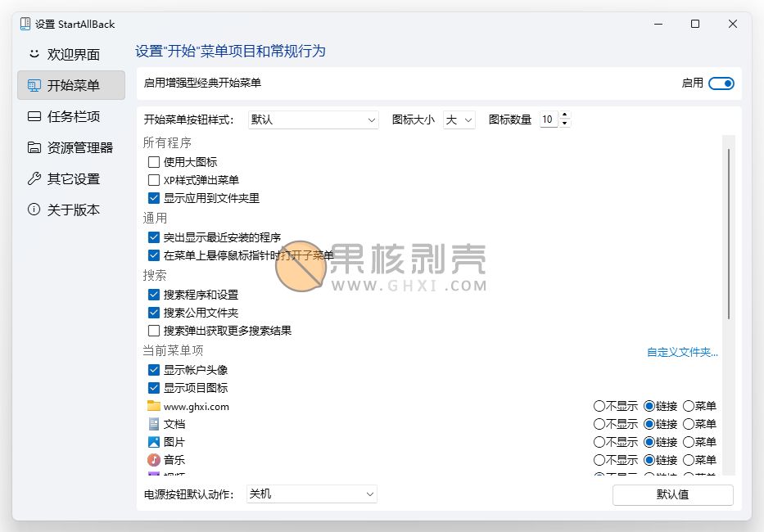Select 菜单 for 文档 row

tap(689, 424)
